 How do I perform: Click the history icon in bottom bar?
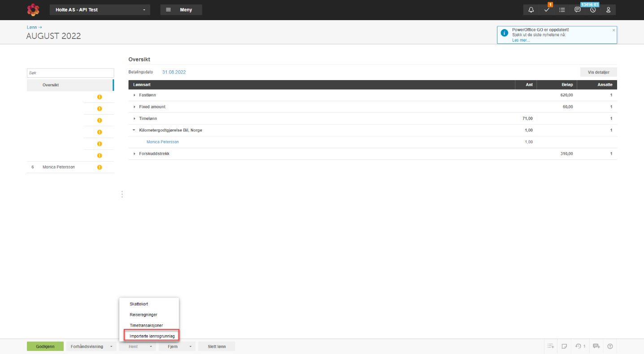click(579, 346)
